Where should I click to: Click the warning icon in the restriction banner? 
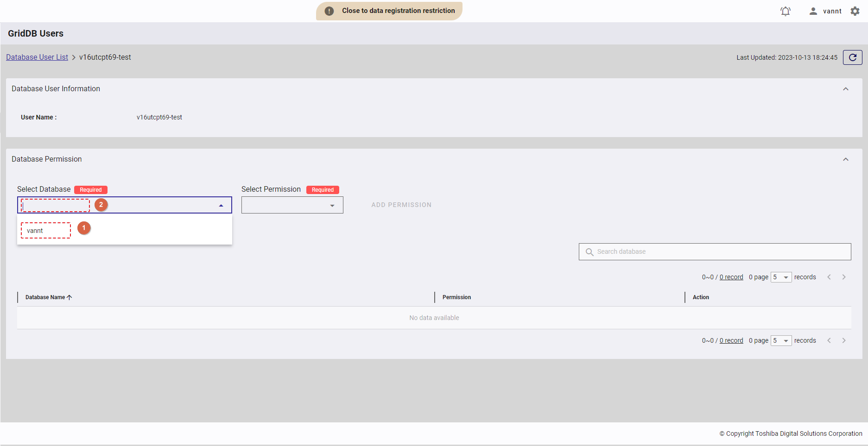tap(329, 11)
